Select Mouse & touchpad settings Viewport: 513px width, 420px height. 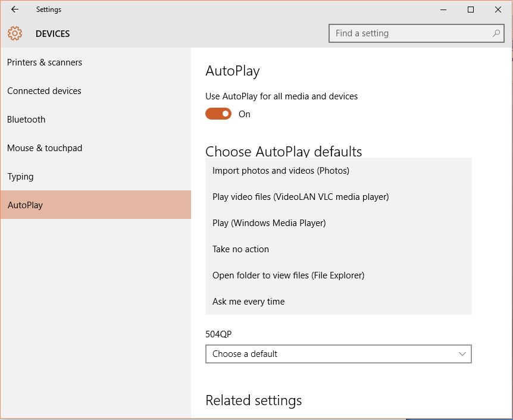[x=45, y=148]
